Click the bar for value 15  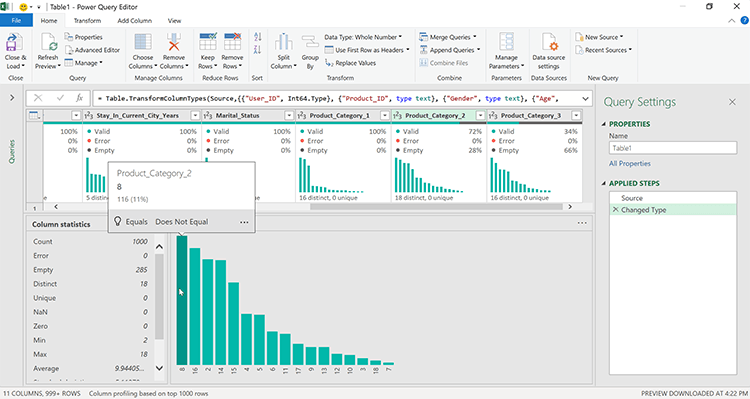click(x=233, y=323)
